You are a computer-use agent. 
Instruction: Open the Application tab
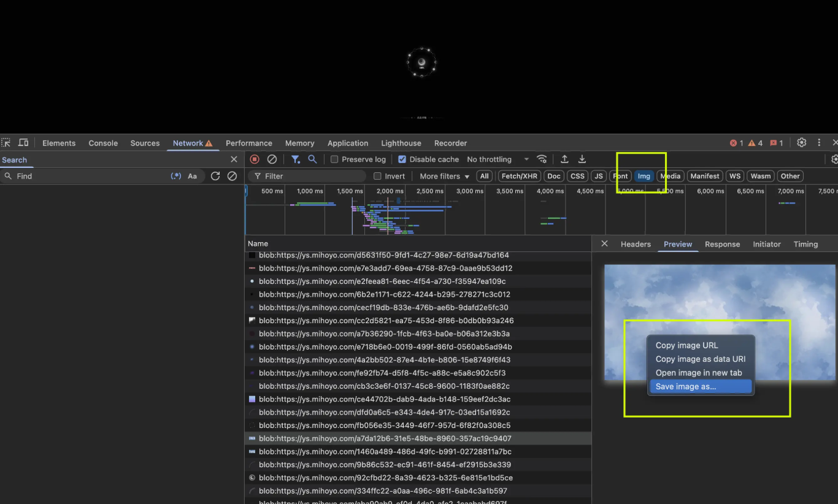[348, 143]
